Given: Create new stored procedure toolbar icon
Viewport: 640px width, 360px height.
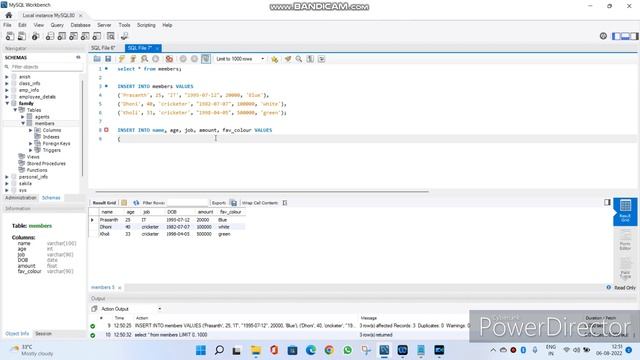Looking at the screenshot, I should [x=85, y=36].
